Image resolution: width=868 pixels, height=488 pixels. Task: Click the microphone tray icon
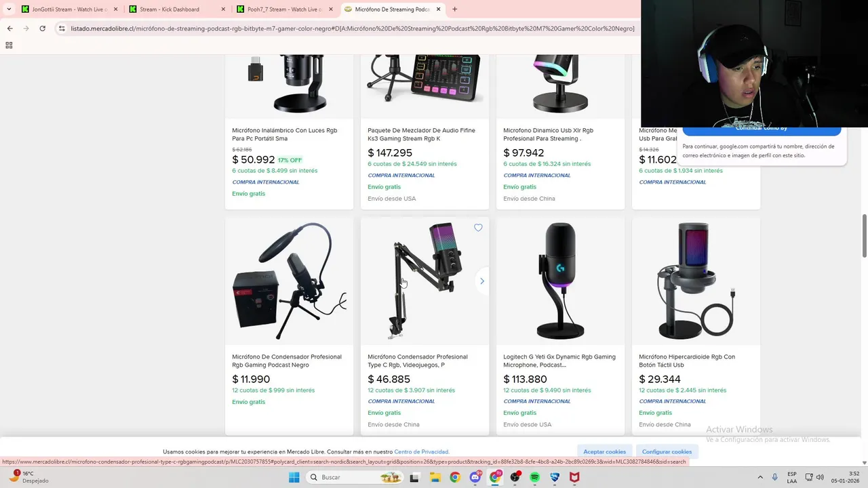coord(774,477)
